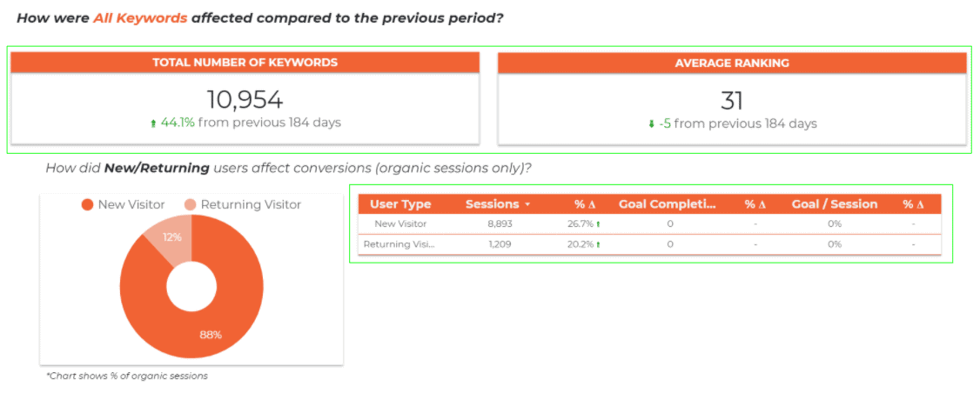
Task: Click the up arrow next to 20.2%
Action: [x=598, y=244]
